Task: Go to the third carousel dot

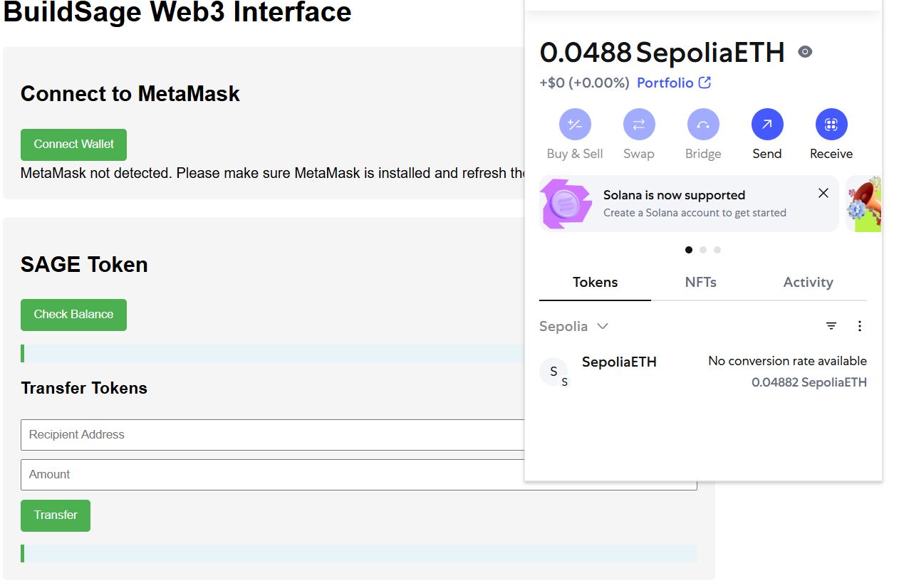Action: pyautogui.click(x=717, y=250)
